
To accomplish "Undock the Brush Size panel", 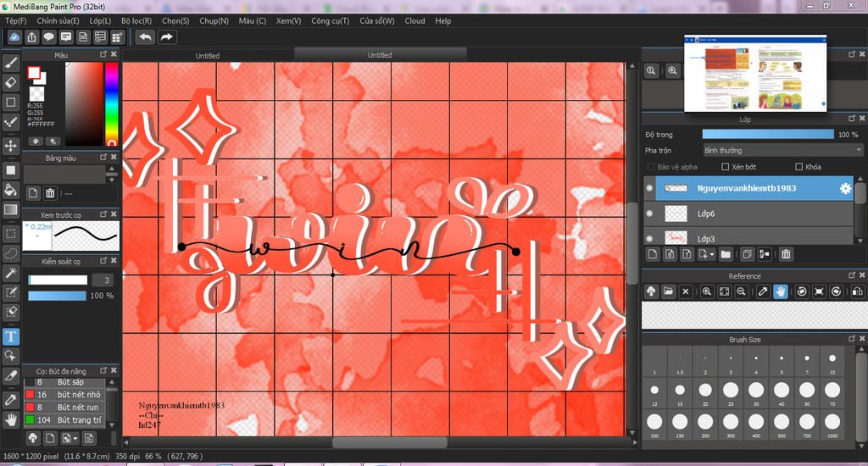I will 852,339.
